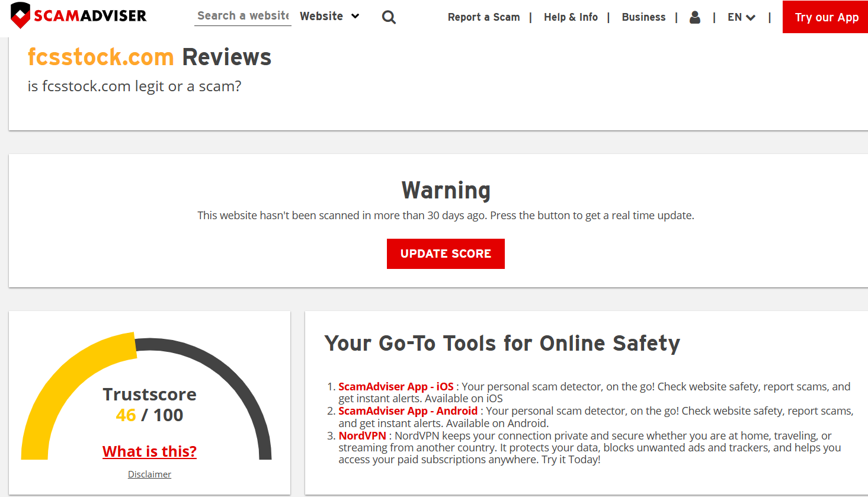Follow the NordVPN link

click(362, 436)
